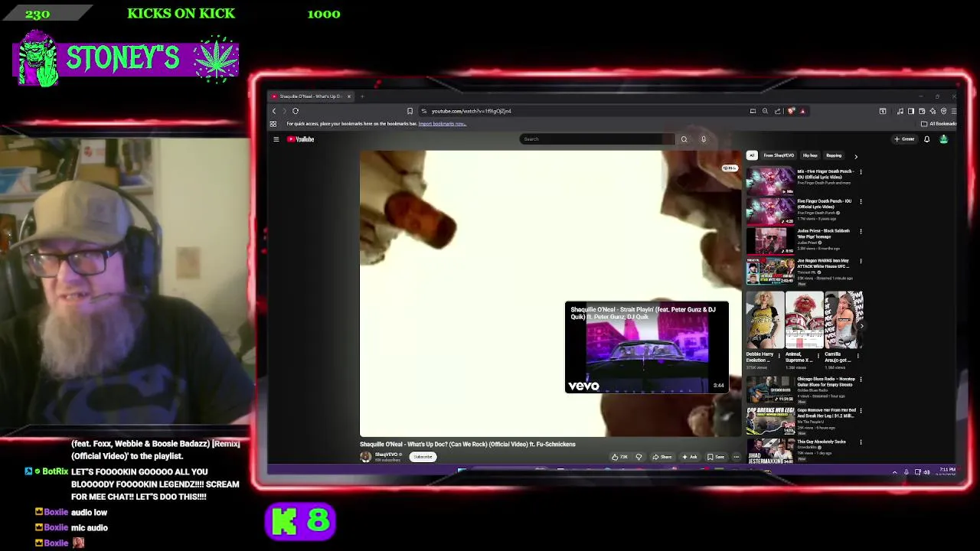
Task: Dislike the video with the thumbs-down button
Action: 639,457
